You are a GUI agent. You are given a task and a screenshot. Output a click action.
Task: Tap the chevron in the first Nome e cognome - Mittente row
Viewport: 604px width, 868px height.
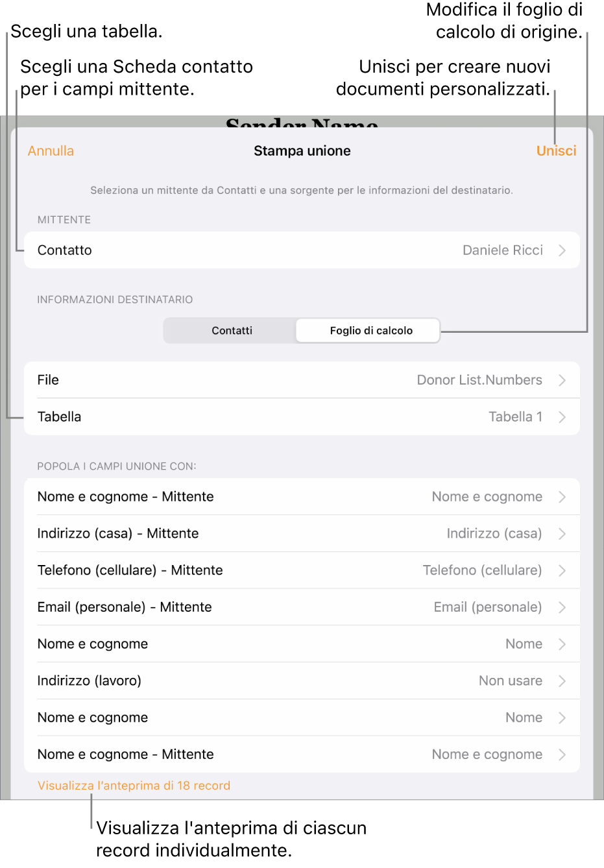click(x=562, y=497)
